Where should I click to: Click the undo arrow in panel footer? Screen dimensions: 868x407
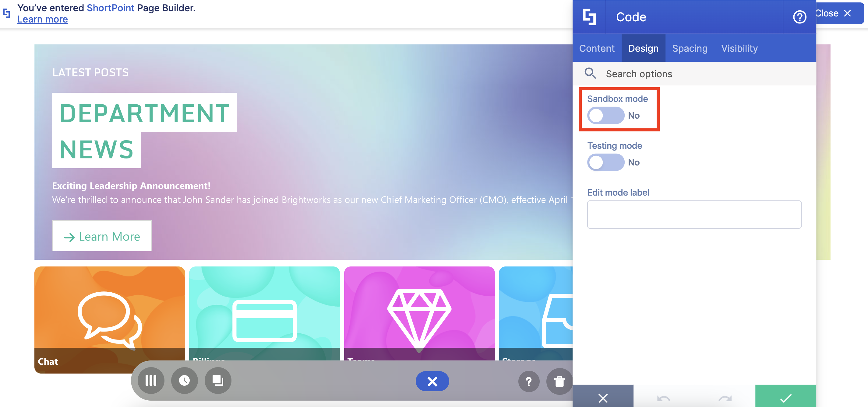pyautogui.click(x=663, y=398)
